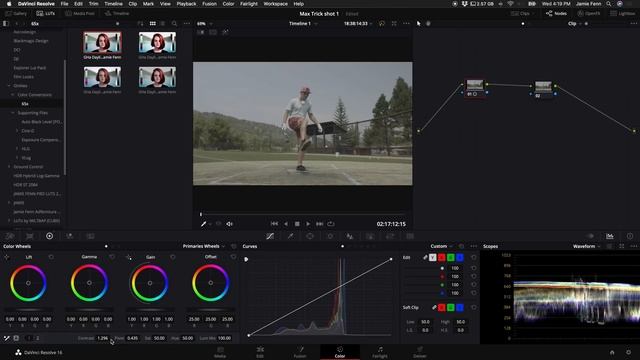Go to project manager home icon
Viewport: 640px width, 360px height.
[612, 352]
